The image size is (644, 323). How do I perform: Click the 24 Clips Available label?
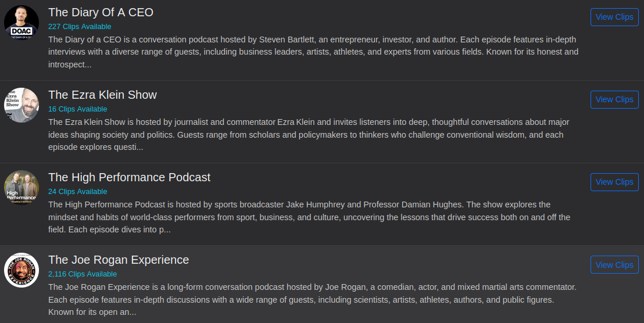click(x=78, y=192)
